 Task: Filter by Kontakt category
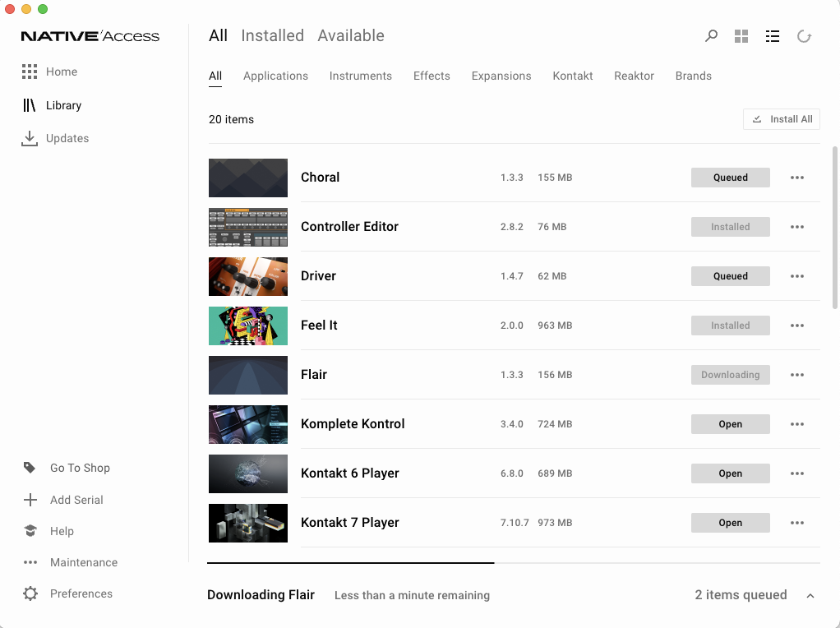click(573, 76)
